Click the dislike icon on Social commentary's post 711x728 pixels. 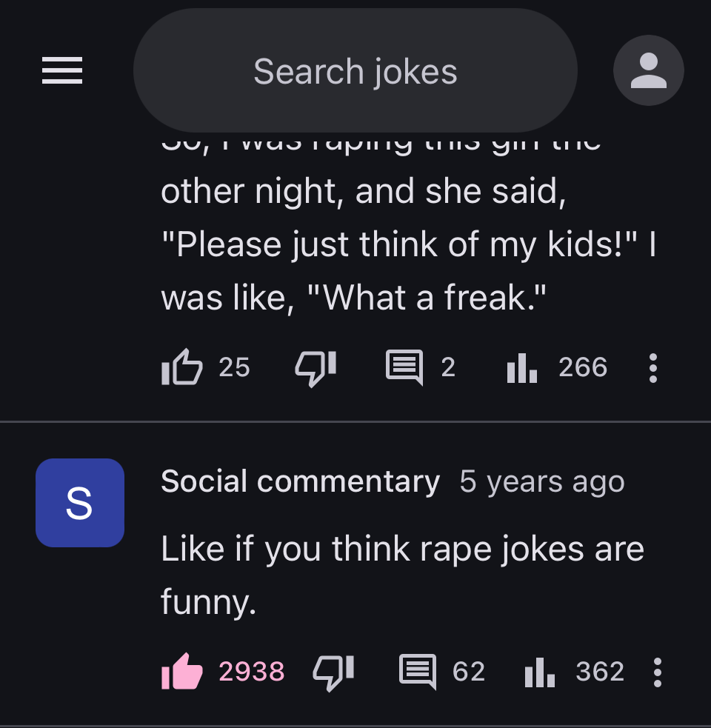click(332, 672)
